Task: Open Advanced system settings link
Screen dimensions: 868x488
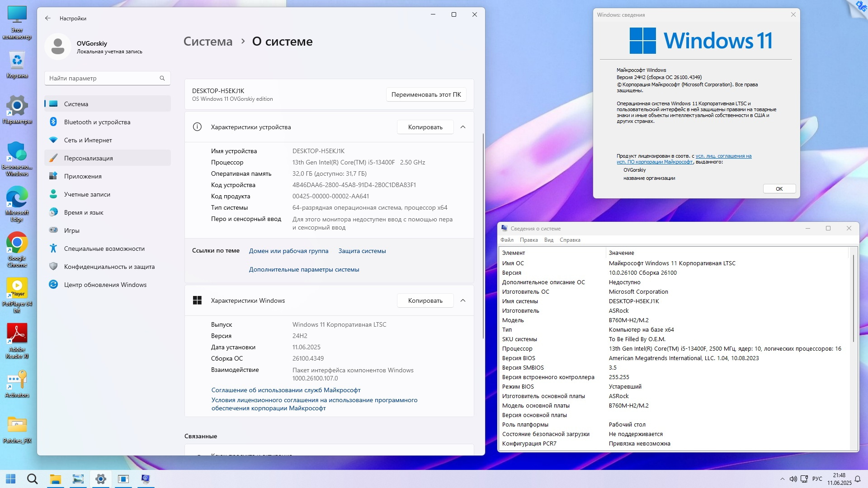Action: 304,269
